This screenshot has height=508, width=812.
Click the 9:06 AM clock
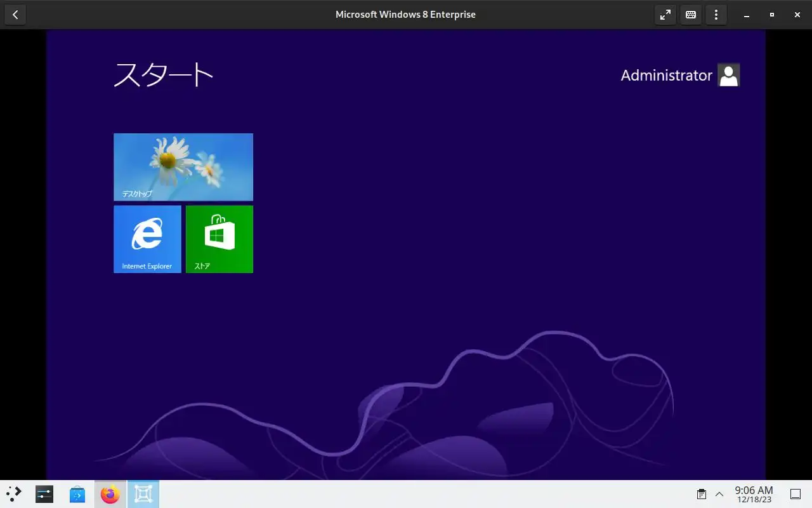click(x=754, y=494)
